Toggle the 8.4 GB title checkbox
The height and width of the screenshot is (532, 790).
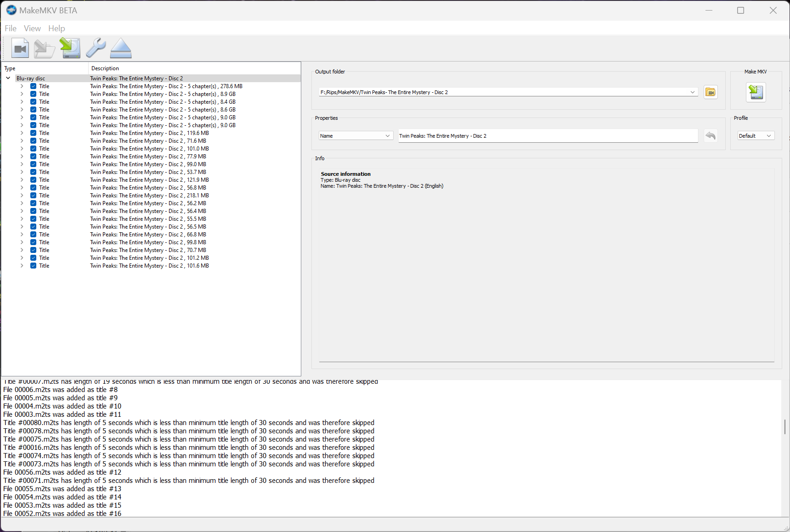pyautogui.click(x=34, y=102)
